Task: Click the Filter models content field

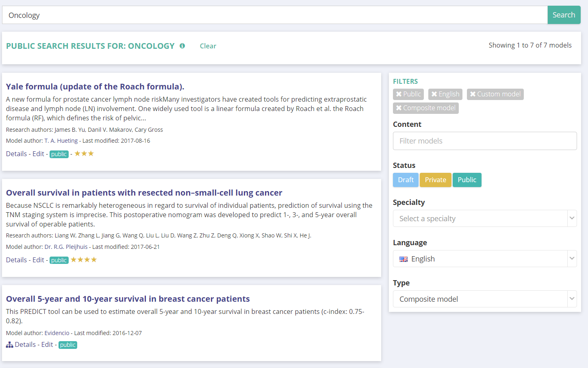Action: (x=484, y=141)
